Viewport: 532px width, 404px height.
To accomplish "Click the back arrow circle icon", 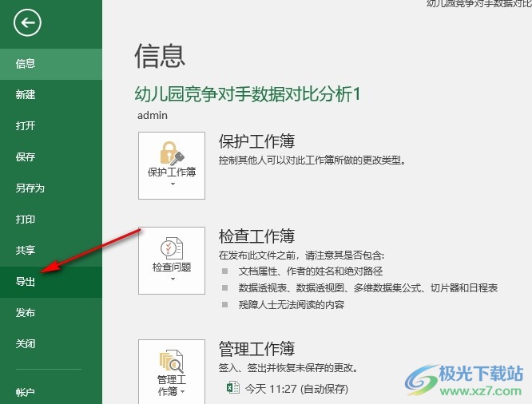I will click(27, 22).
